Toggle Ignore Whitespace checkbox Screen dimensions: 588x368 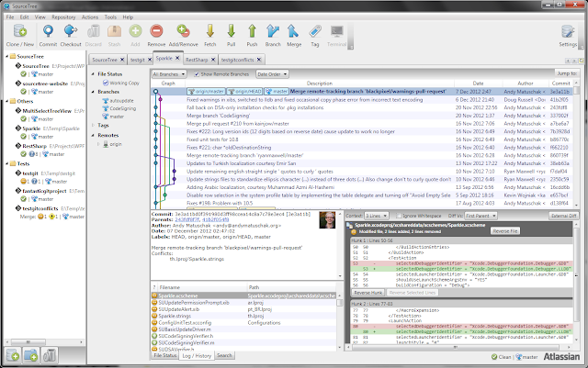click(399, 216)
